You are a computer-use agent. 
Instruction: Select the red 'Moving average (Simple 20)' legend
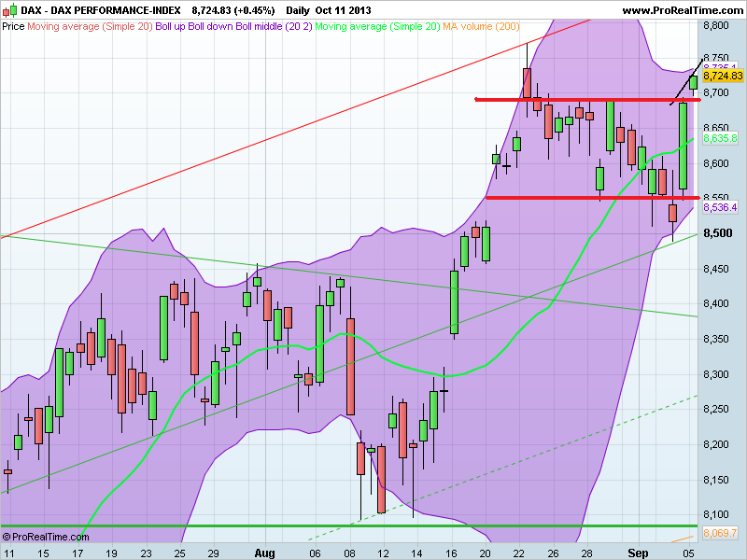tap(90, 26)
